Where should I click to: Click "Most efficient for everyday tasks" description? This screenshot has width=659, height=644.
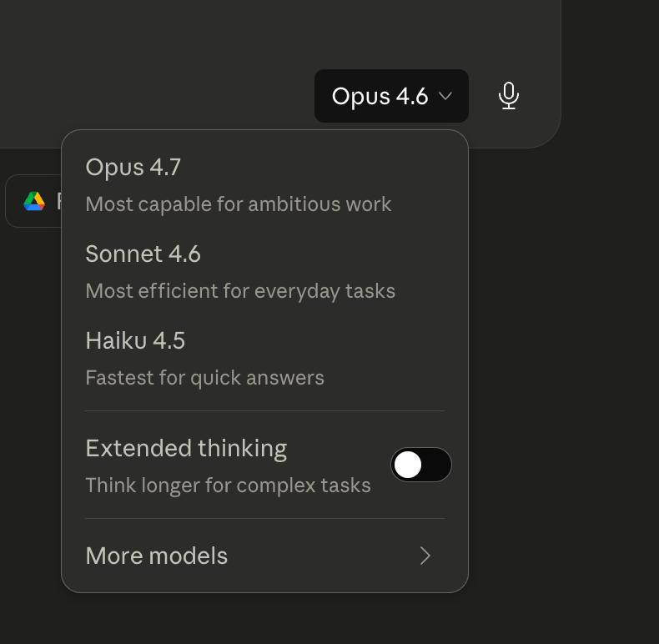click(x=240, y=291)
